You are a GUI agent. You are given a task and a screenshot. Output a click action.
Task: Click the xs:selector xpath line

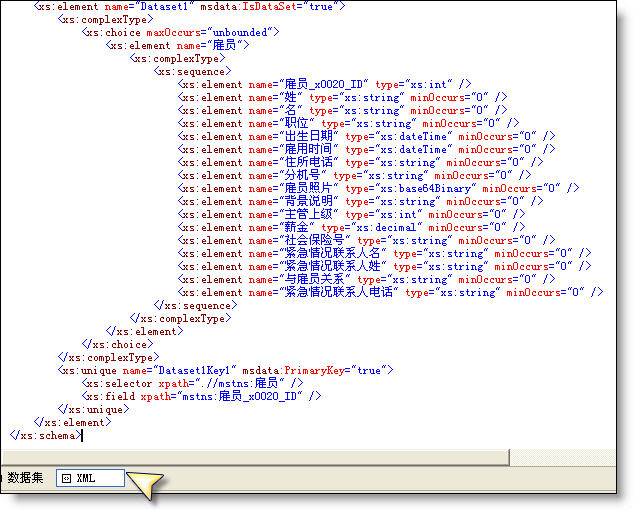193,383
